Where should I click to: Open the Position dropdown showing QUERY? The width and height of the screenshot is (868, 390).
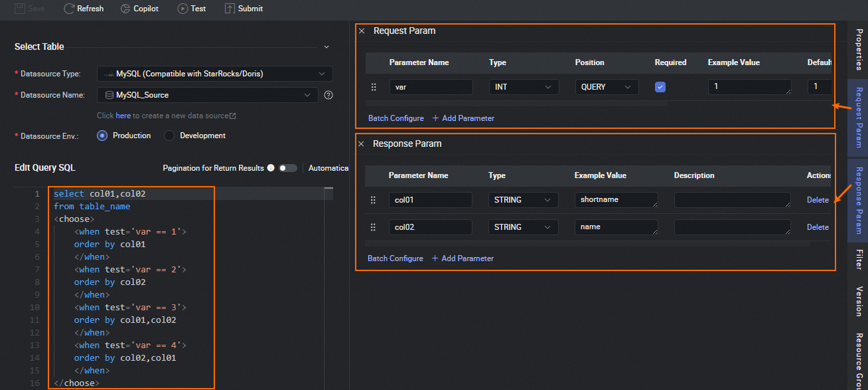[x=607, y=87]
